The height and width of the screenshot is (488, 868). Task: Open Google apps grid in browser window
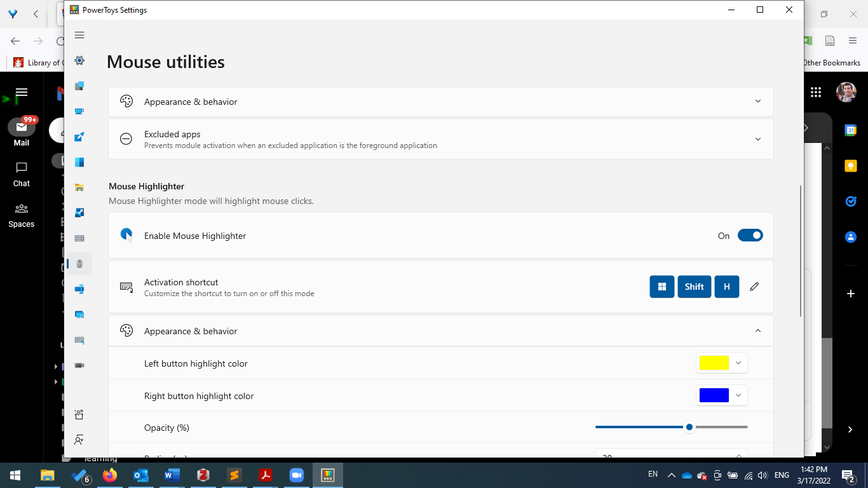pos(816,92)
